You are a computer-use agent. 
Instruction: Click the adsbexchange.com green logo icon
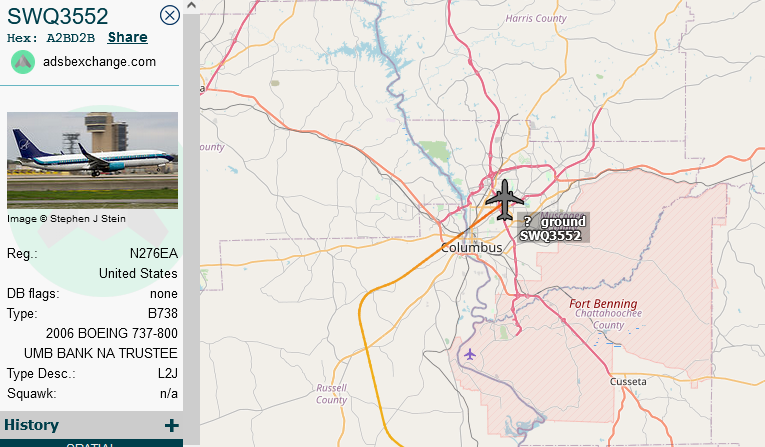[x=22, y=62]
